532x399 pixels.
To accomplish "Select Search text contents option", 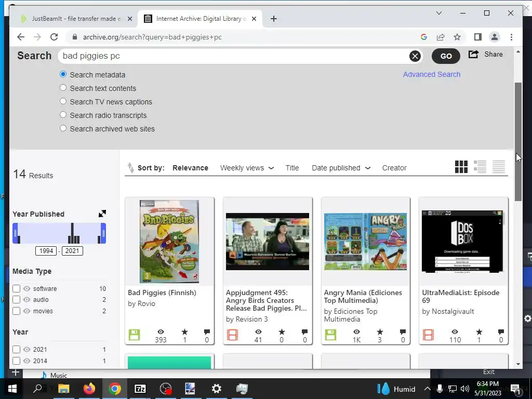I will point(63,88).
